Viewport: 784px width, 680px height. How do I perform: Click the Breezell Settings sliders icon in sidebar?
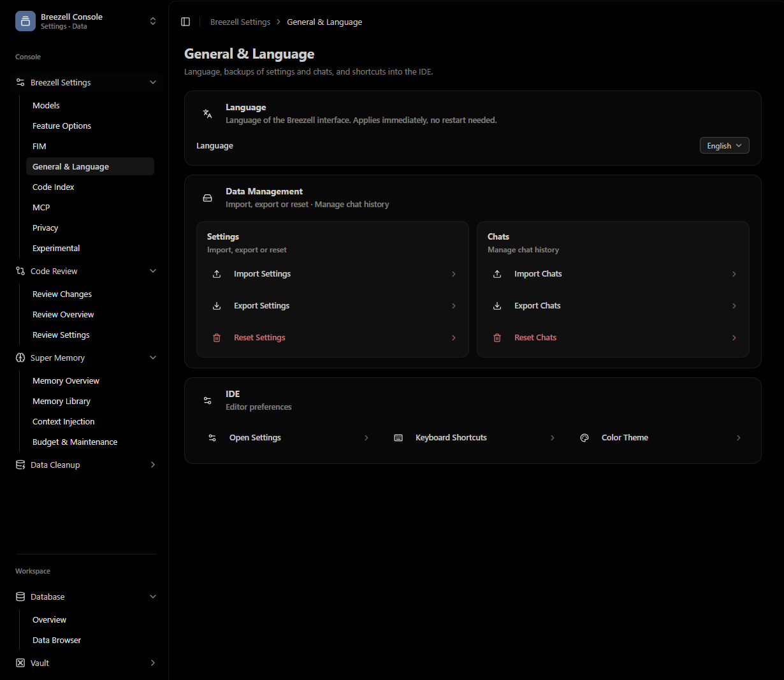pos(20,82)
